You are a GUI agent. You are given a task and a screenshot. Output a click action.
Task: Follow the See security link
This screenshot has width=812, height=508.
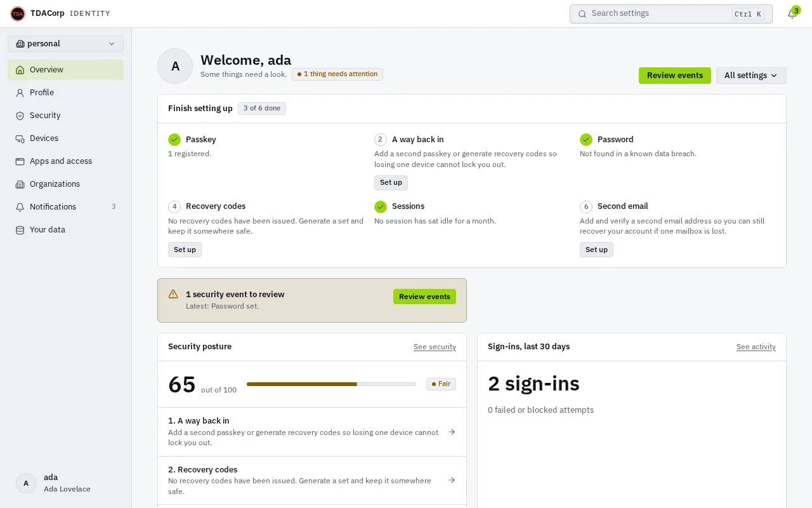point(435,347)
